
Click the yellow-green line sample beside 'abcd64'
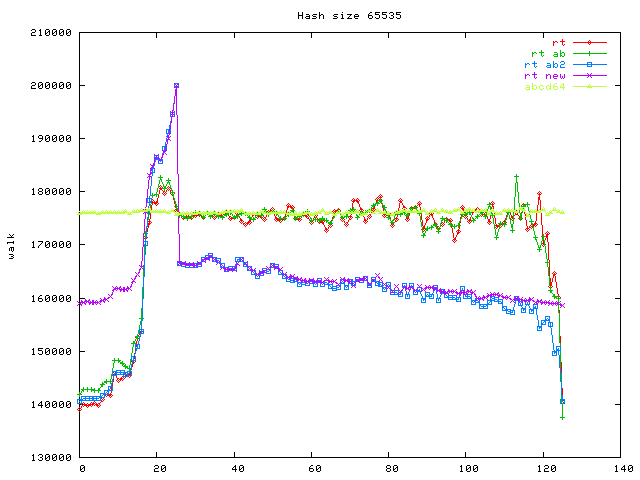click(590, 87)
